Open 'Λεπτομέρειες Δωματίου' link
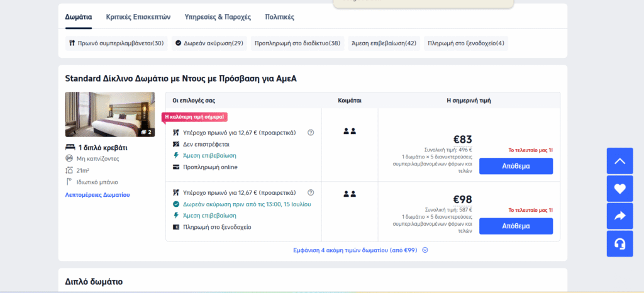This screenshot has height=293, width=644. (x=97, y=195)
